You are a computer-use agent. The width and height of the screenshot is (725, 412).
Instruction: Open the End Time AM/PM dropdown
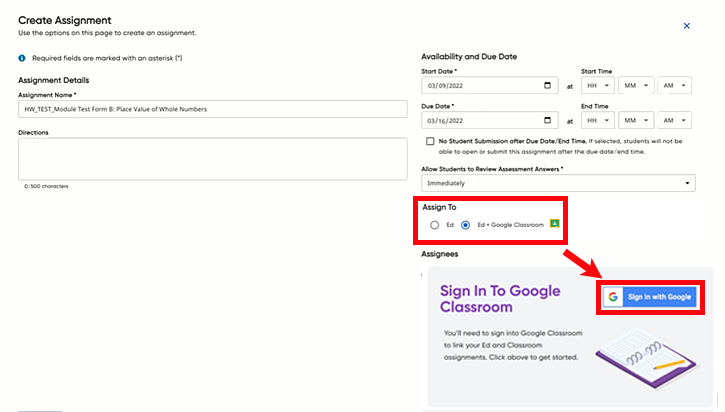coord(675,120)
